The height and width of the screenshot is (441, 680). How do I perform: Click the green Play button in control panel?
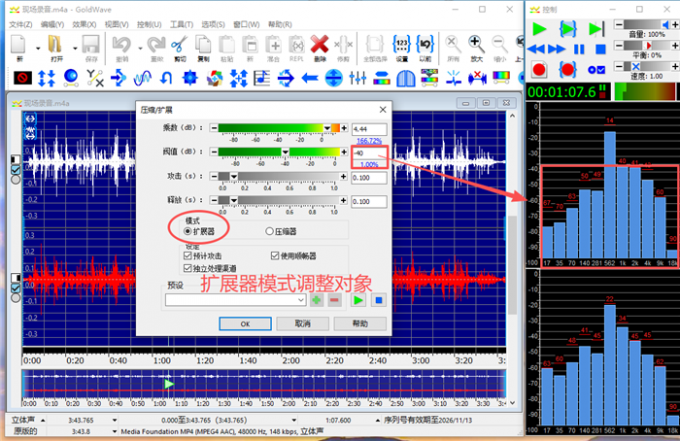click(540, 28)
